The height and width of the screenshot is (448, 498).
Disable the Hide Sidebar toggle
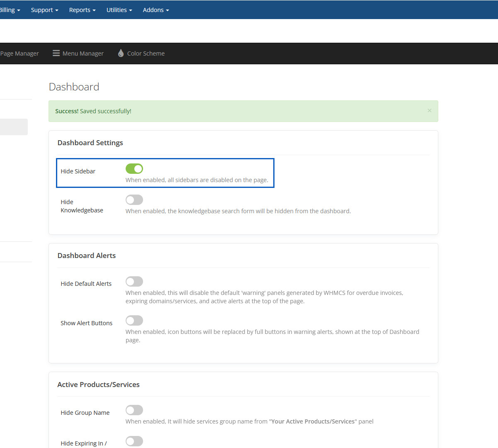pyautogui.click(x=134, y=169)
